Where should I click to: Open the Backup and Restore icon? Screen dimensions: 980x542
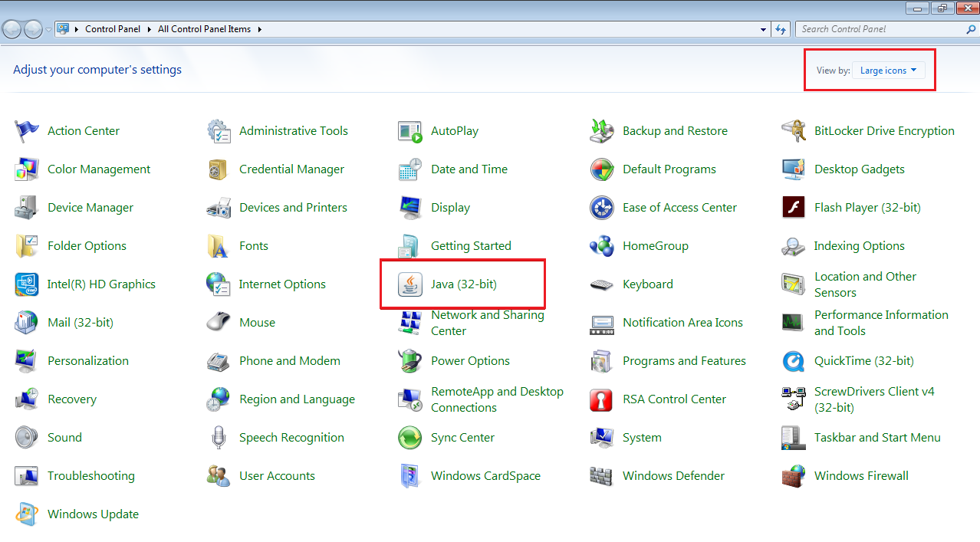click(x=602, y=131)
